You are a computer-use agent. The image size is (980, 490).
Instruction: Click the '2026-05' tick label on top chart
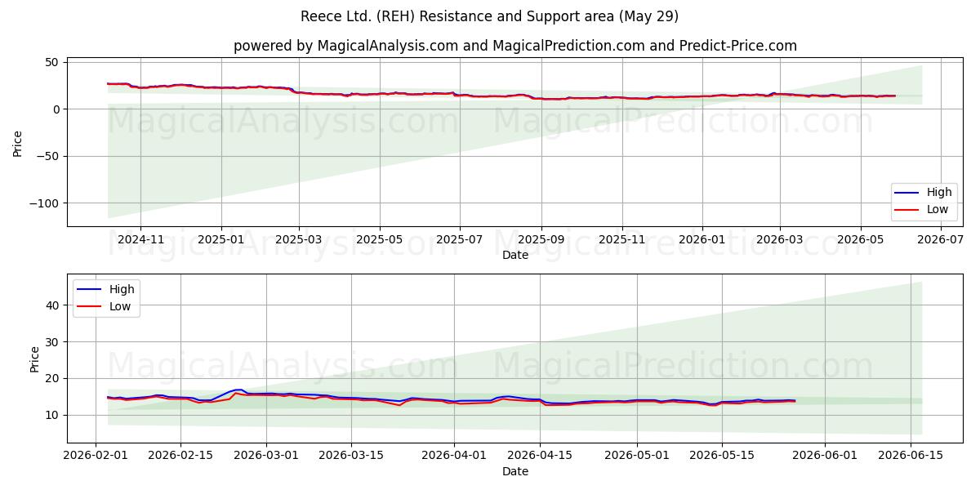pos(860,239)
